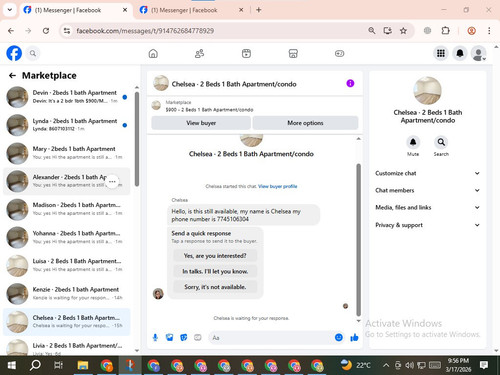Open the purple conversation information icon
Screen dimensions: 500x375
coord(350,83)
